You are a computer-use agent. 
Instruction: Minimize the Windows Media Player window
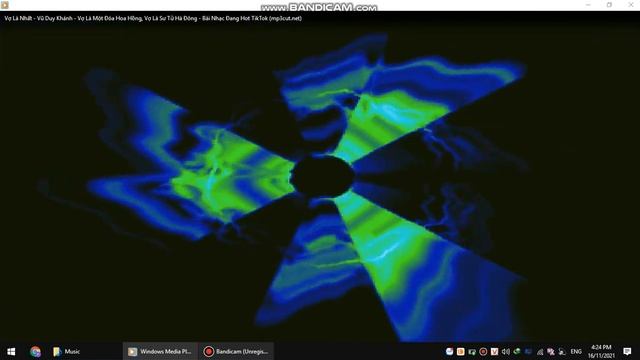click(588, 5)
